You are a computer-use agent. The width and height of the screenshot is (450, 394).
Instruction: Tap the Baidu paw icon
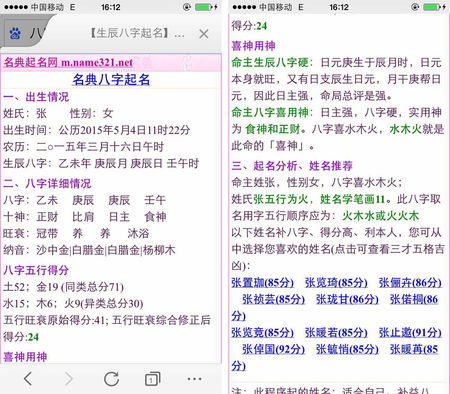tap(15, 33)
